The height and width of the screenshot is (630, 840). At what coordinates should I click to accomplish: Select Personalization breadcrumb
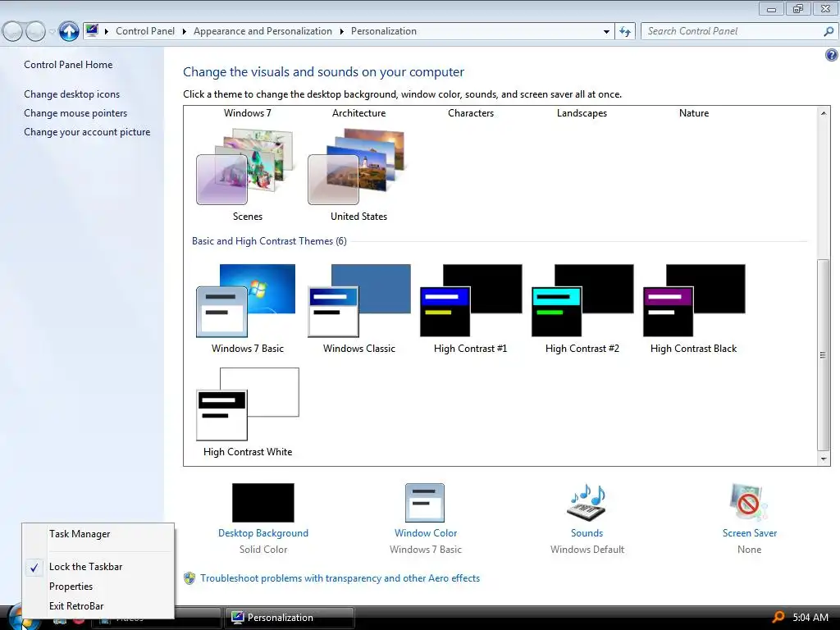click(384, 31)
